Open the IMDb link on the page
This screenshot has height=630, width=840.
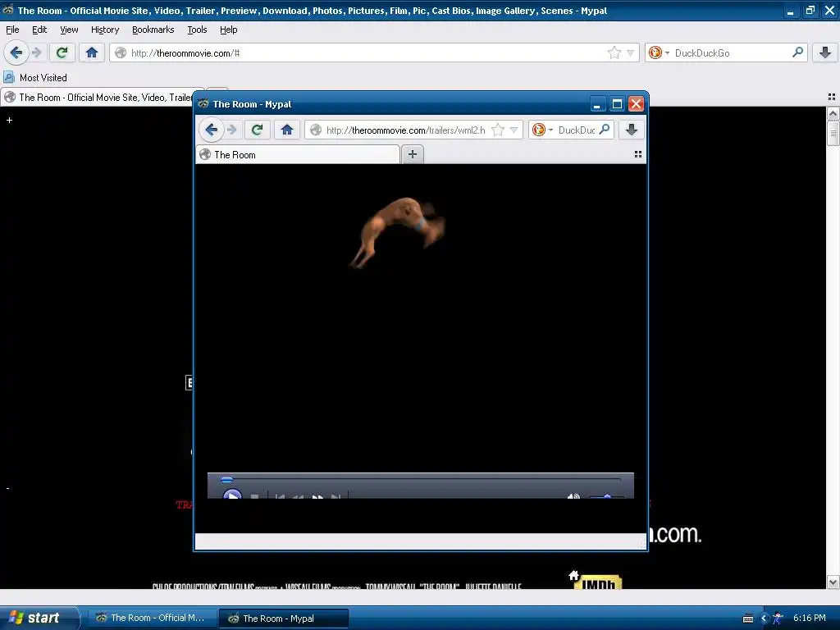click(x=598, y=582)
